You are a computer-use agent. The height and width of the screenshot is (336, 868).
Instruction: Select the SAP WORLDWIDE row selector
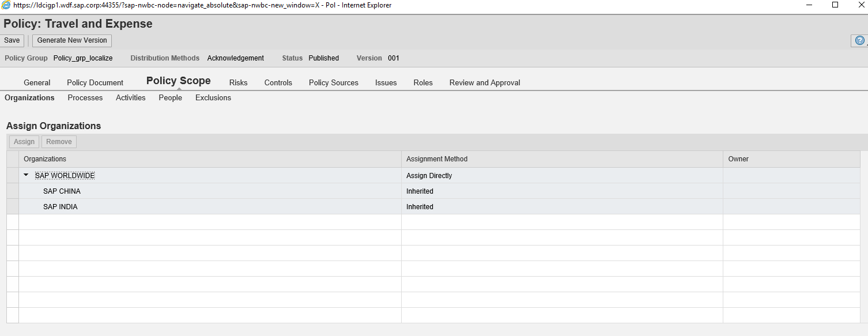pos(13,176)
